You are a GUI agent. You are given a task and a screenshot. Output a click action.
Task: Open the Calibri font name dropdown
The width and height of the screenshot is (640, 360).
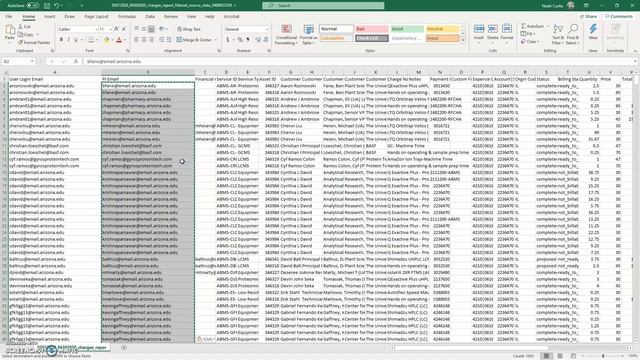pyautogui.click(x=97, y=29)
